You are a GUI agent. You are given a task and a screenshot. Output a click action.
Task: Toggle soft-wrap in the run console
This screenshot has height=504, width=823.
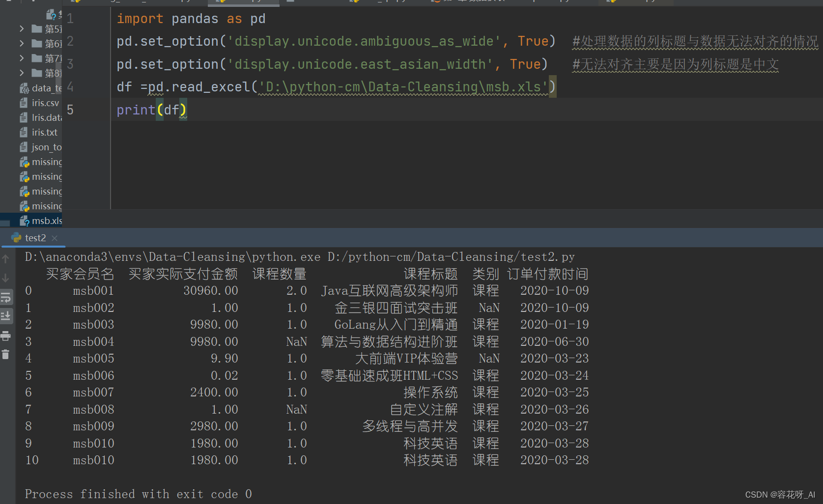(6, 297)
